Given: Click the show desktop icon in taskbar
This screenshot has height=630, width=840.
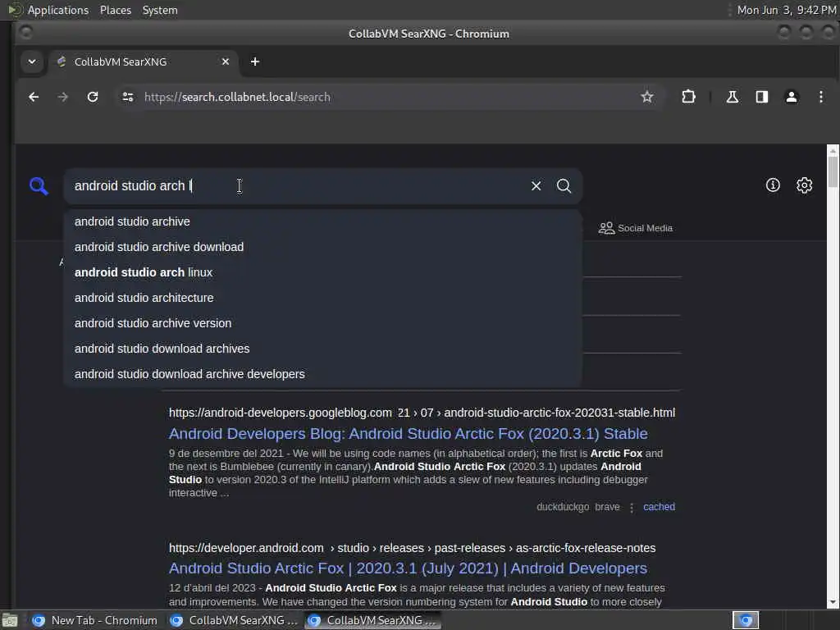Looking at the screenshot, I should tap(10, 621).
